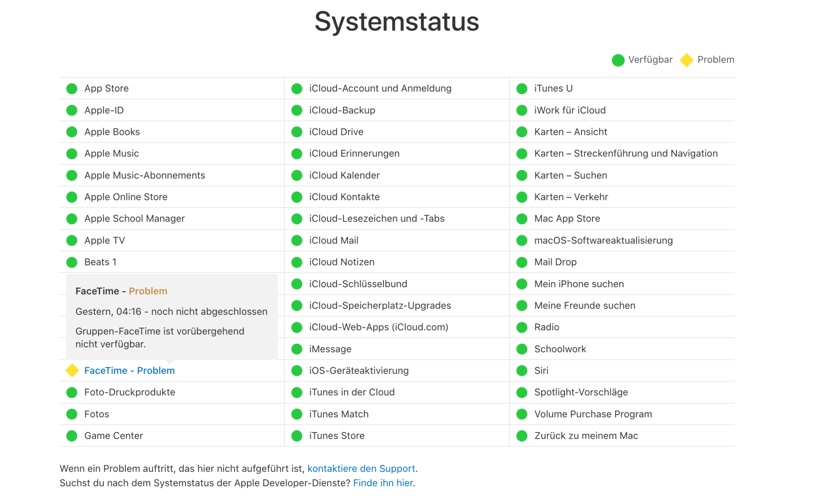
Task: Click the kontaktiere den Support link
Action: point(361,468)
